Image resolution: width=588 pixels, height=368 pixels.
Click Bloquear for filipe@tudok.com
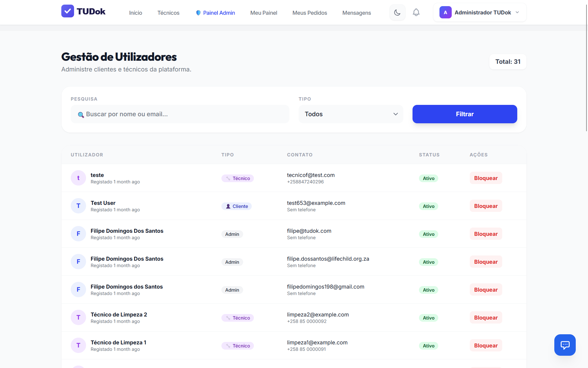tap(486, 234)
